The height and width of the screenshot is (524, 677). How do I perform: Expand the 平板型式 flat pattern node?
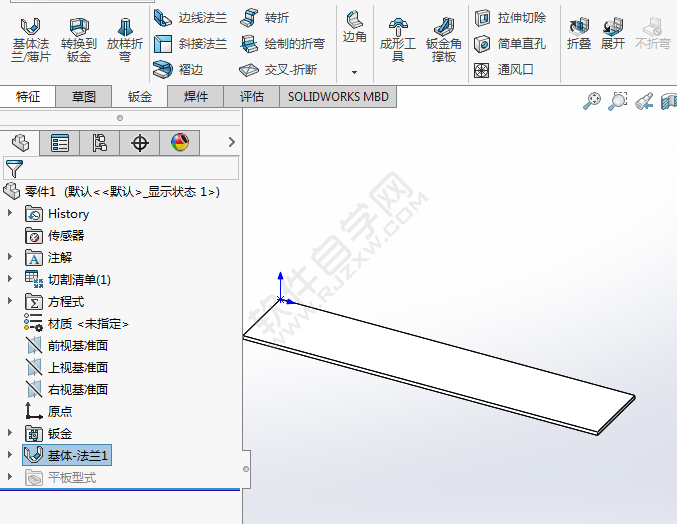point(10,477)
